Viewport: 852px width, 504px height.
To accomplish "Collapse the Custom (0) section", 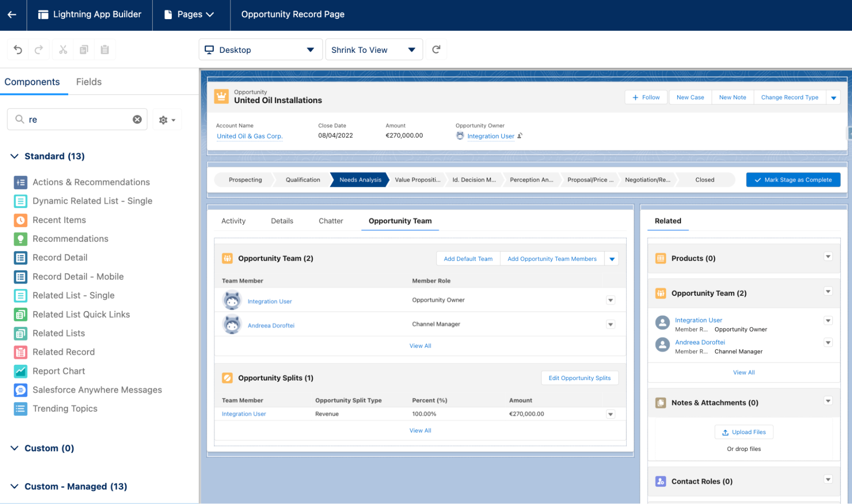I will (14, 448).
